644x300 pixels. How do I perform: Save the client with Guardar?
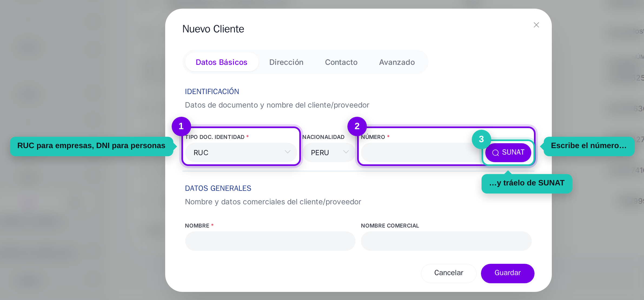[507, 273]
